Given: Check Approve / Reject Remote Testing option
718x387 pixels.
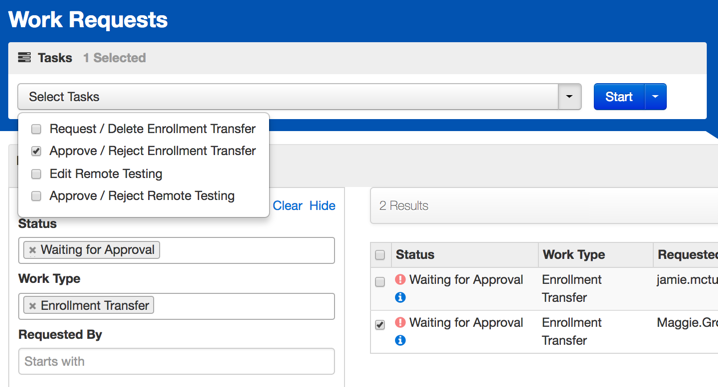Looking at the screenshot, I should coord(36,196).
